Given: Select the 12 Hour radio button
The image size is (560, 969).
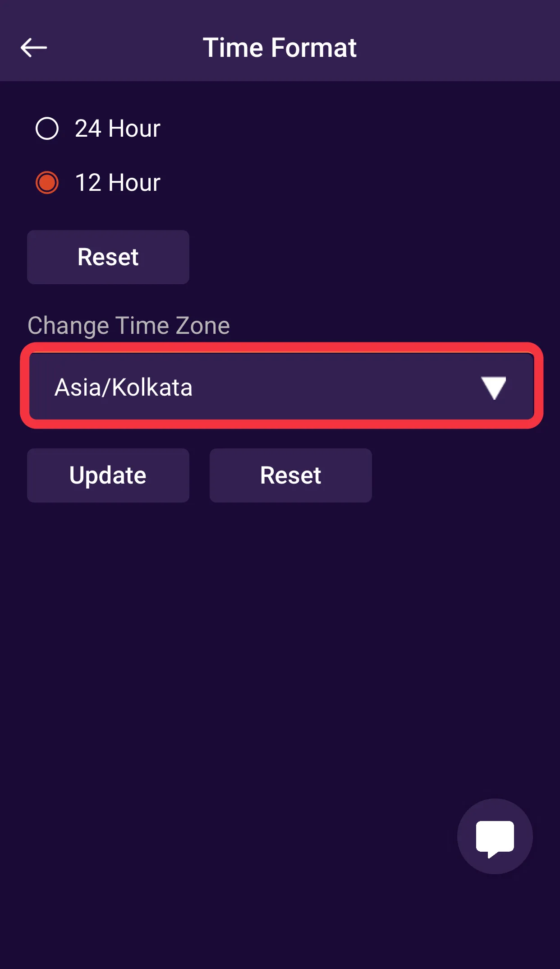Looking at the screenshot, I should pyautogui.click(x=47, y=183).
